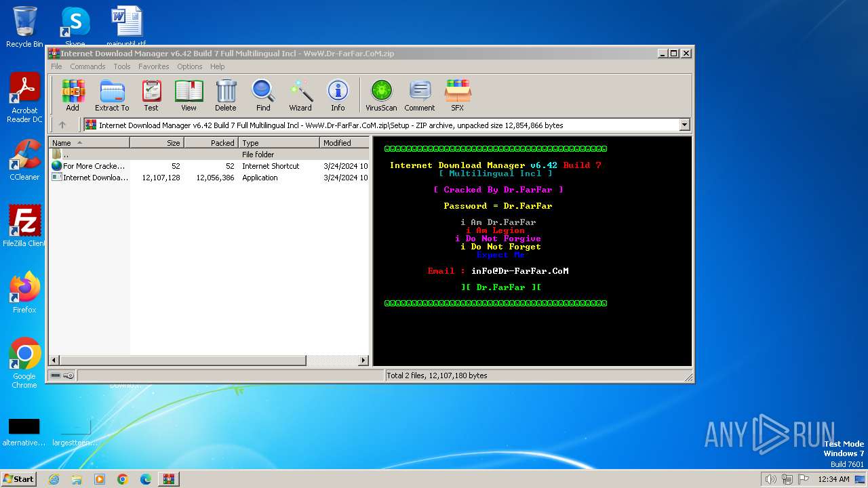Image resolution: width=868 pixels, height=488 pixels.
Task: Open the View file tool
Action: 189,96
